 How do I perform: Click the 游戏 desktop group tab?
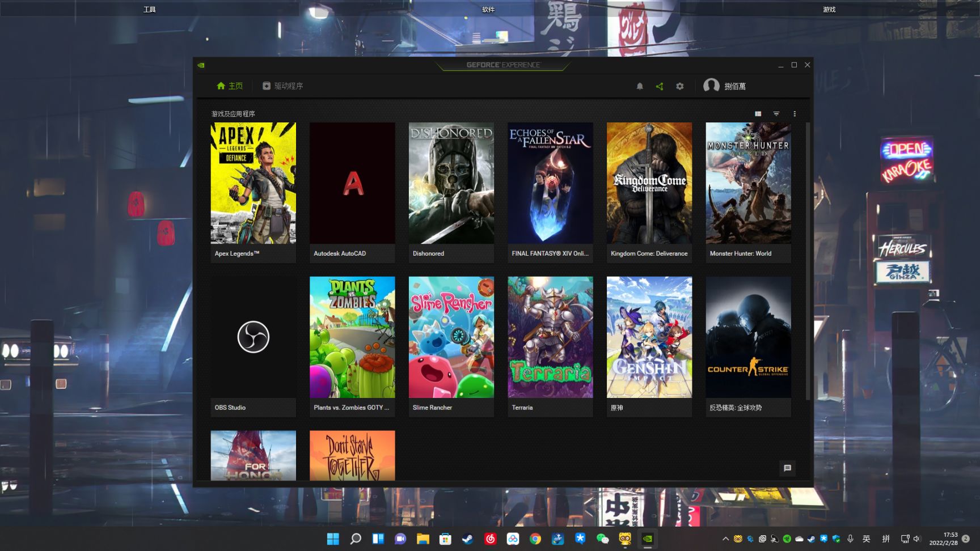[x=829, y=9]
